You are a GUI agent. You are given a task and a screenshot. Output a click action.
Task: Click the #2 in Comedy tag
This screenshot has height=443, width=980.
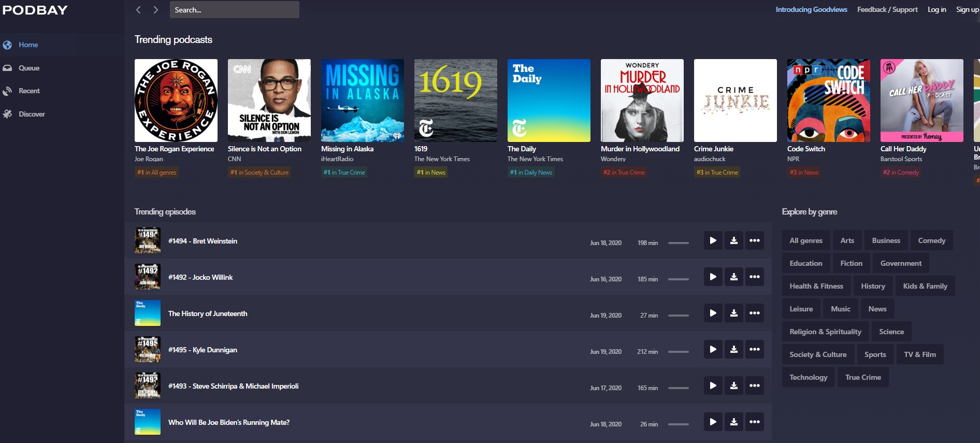[x=901, y=173]
